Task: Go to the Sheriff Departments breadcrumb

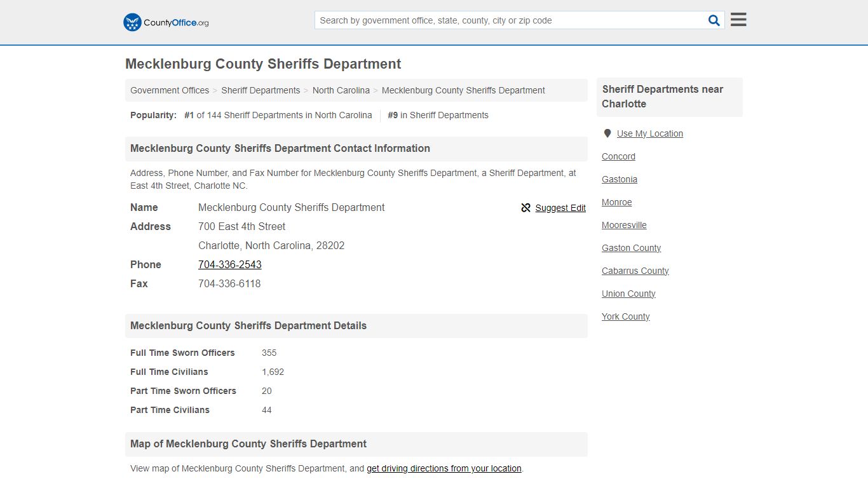Action: pos(261,90)
